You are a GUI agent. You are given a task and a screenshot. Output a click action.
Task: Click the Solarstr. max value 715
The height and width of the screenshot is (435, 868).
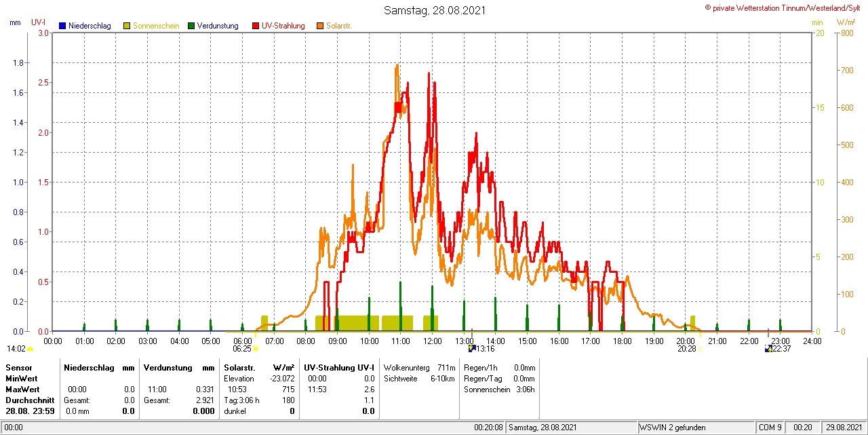point(288,390)
